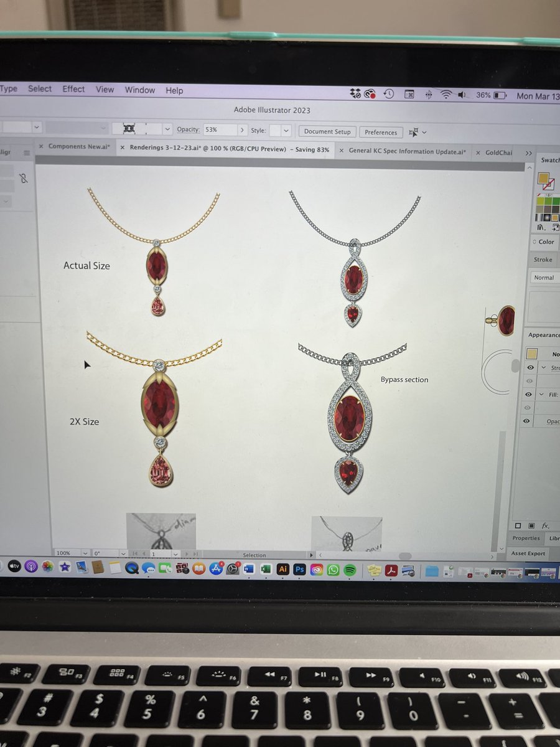Click the fx icon near Asset Export
The width and height of the screenshot is (560, 747).
click(546, 526)
